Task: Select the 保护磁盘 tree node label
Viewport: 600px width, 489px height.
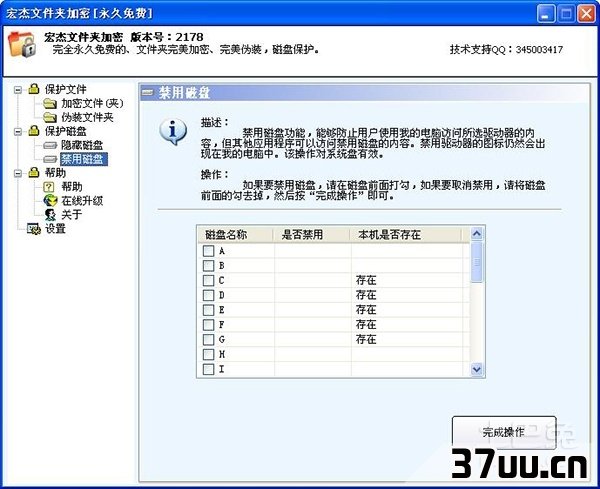Action: point(65,131)
